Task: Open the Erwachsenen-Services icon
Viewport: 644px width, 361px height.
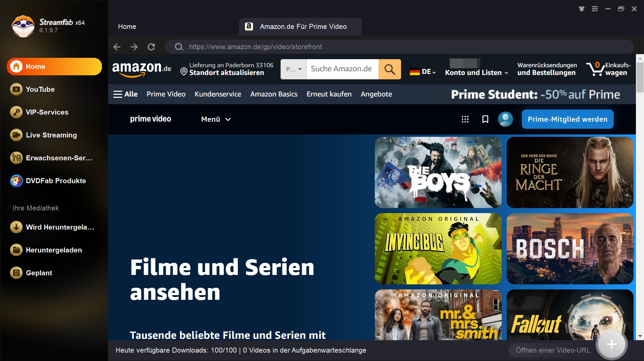Action: pyautogui.click(x=16, y=158)
